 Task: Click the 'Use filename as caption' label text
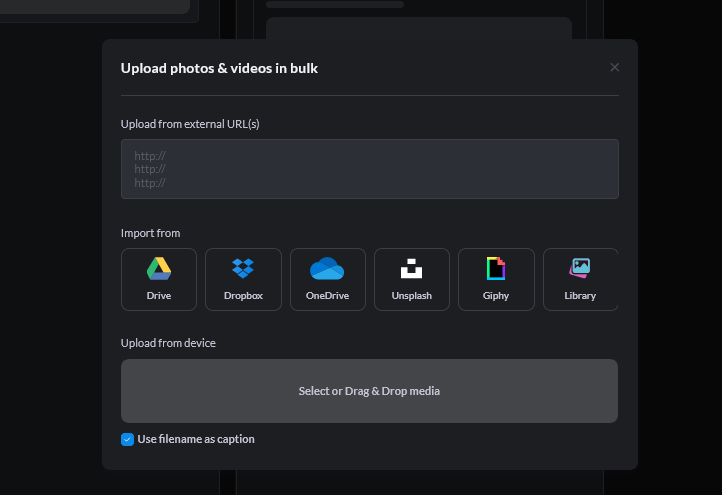pyautogui.click(x=196, y=439)
